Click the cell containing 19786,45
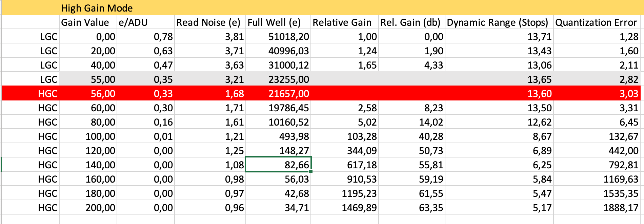 (x=278, y=108)
